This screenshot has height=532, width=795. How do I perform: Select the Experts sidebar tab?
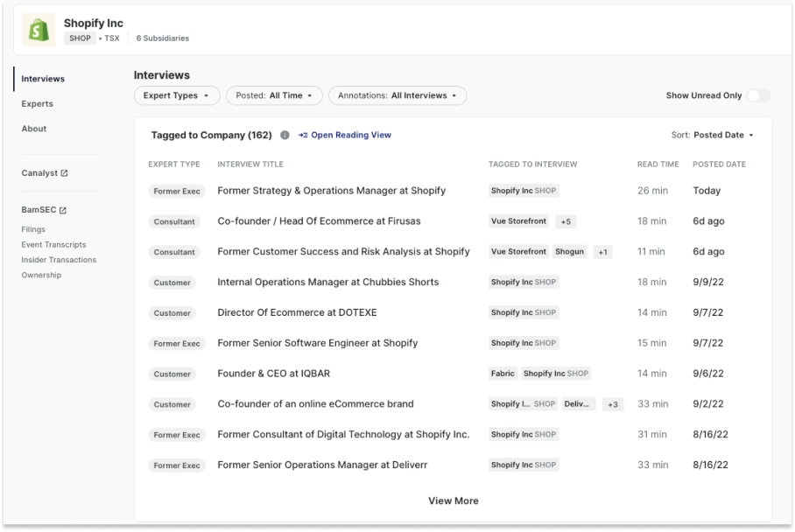tap(37, 104)
